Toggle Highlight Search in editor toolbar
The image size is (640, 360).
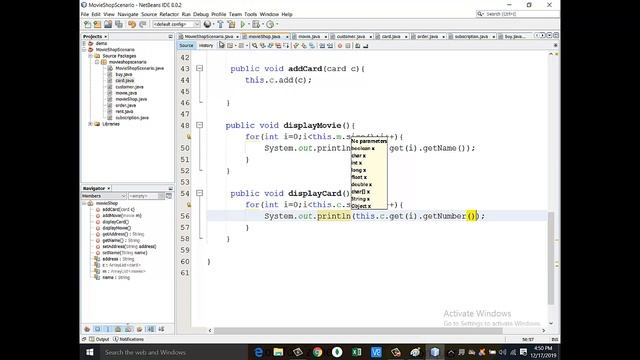(x=278, y=46)
